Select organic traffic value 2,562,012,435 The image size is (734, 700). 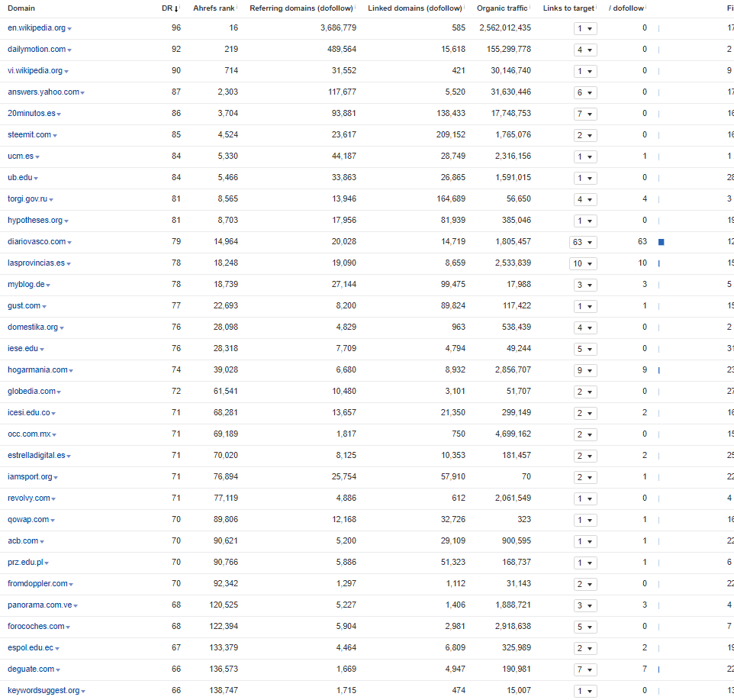click(x=505, y=28)
